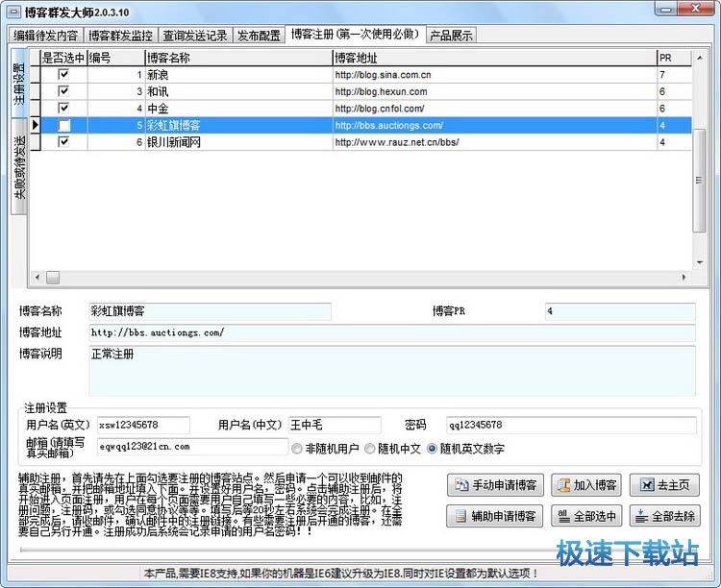This screenshot has width=721, height=588.
Task: Click the 密码 input field
Action: point(571,425)
